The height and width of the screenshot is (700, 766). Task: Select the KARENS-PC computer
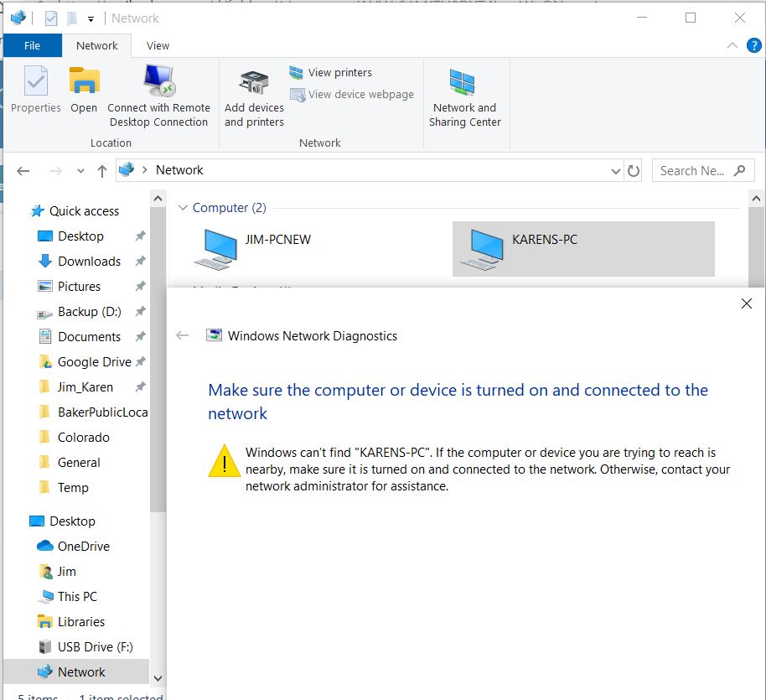coord(583,249)
